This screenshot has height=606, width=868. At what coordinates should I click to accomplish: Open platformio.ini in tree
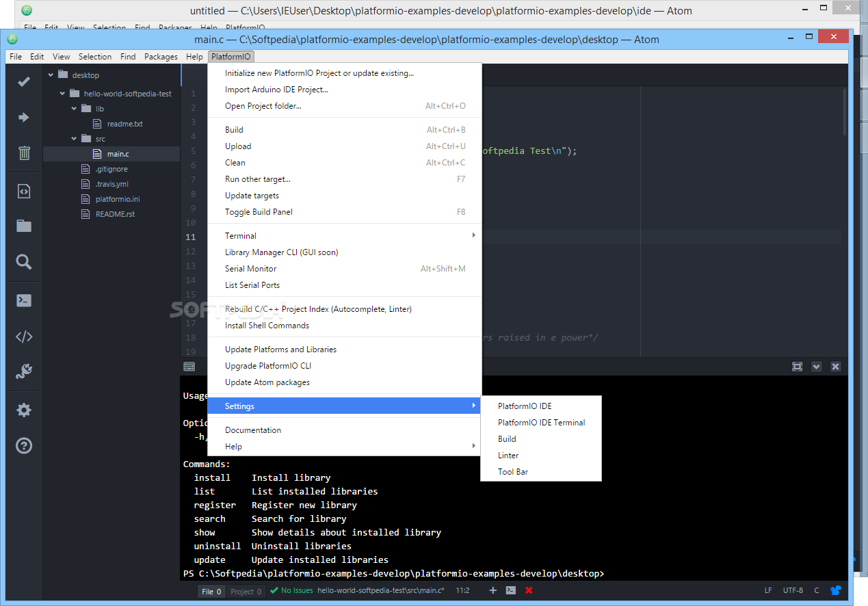pyautogui.click(x=118, y=199)
